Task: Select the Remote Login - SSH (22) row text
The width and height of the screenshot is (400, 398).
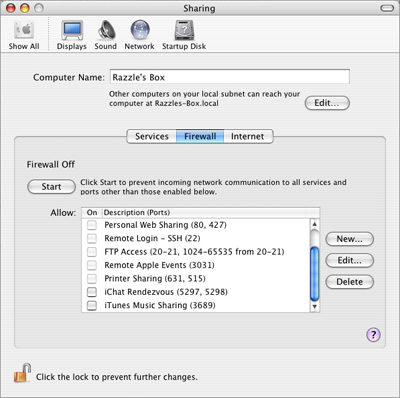Action: coord(152,238)
